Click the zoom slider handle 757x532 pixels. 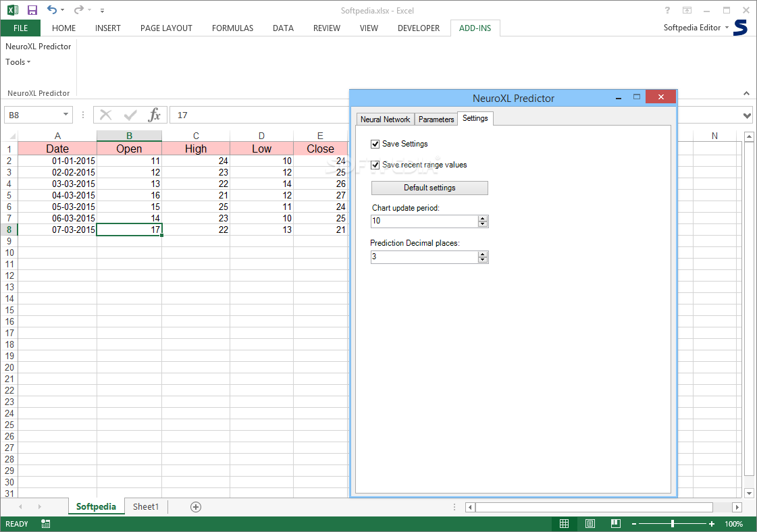(673, 524)
